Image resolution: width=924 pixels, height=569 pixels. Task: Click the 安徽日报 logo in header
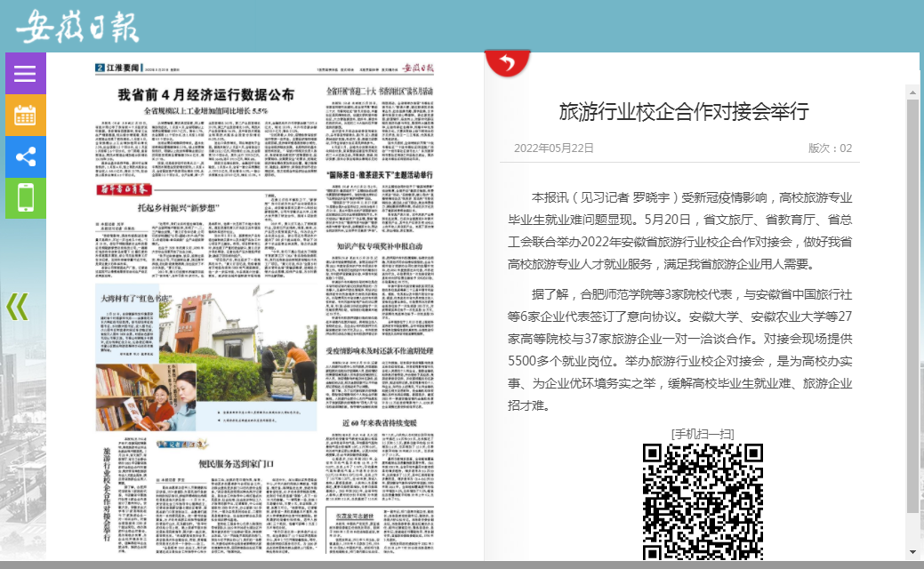(78, 26)
